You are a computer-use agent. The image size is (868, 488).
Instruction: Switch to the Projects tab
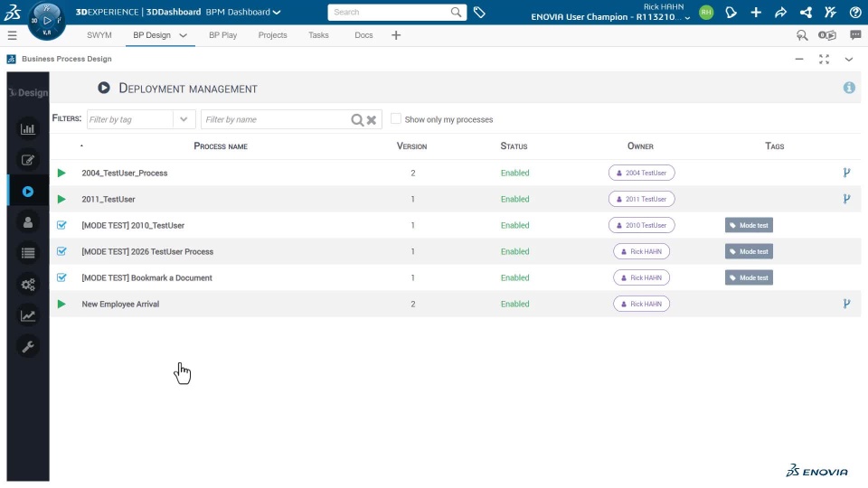(x=272, y=35)
